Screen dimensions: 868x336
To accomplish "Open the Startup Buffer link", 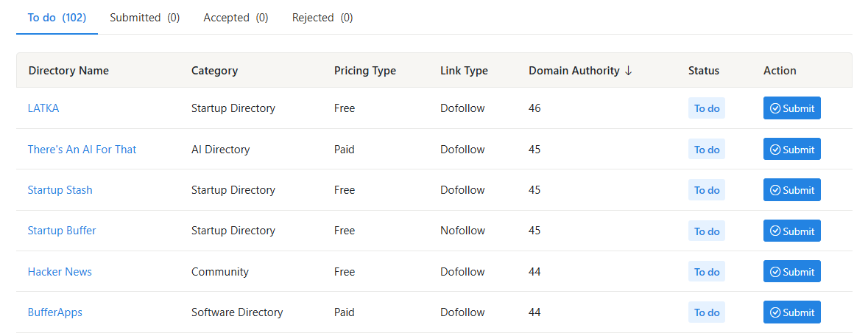I will [x=62, y=230].
